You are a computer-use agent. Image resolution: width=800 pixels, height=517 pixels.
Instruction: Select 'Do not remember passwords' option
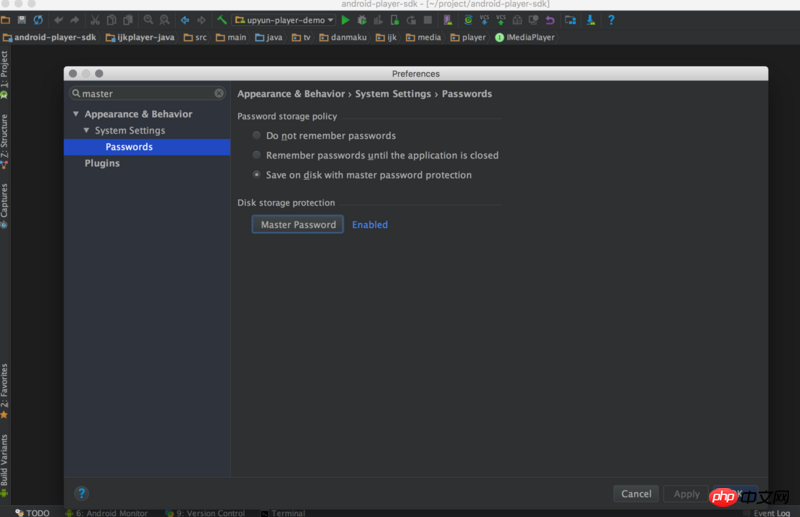[257, 136]
